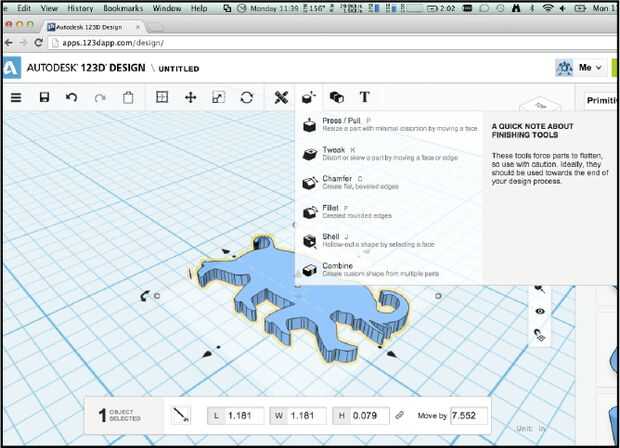Select the Text tool T icon
Screen dimensions: 620x448
pos(364,97)
